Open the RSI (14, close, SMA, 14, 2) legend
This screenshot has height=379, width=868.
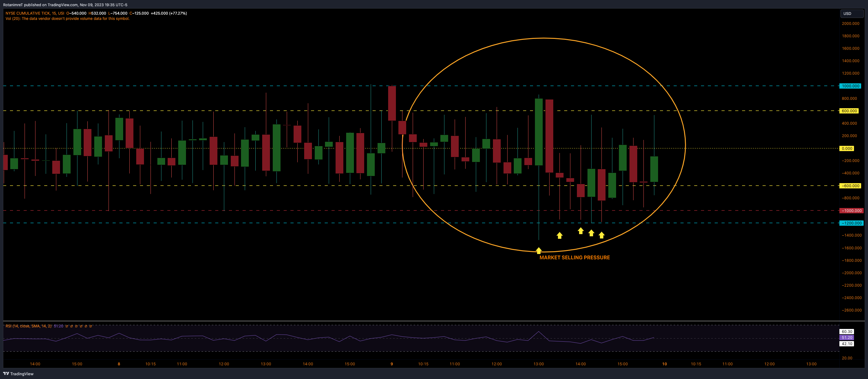[29, 326]
